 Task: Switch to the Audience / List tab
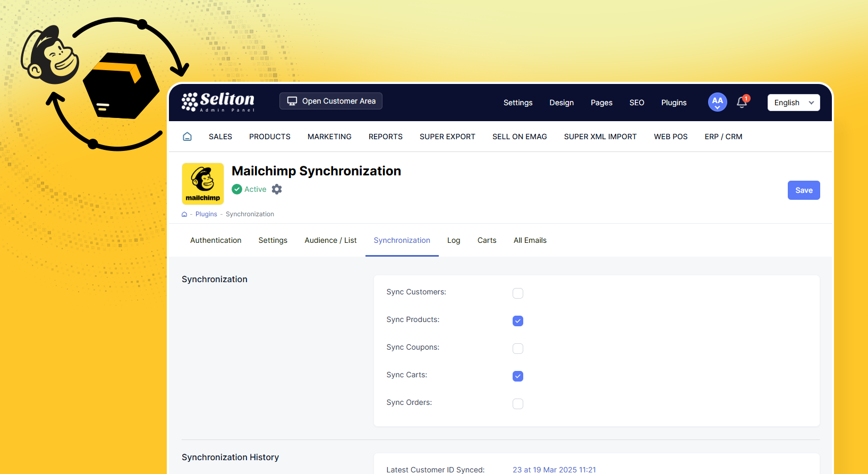tap(330, 240)
